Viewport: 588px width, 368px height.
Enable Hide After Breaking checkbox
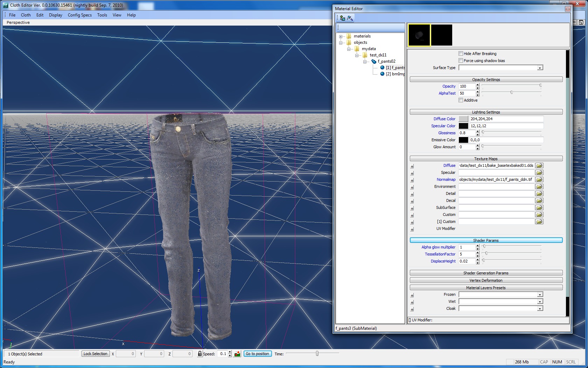point(461,54)
